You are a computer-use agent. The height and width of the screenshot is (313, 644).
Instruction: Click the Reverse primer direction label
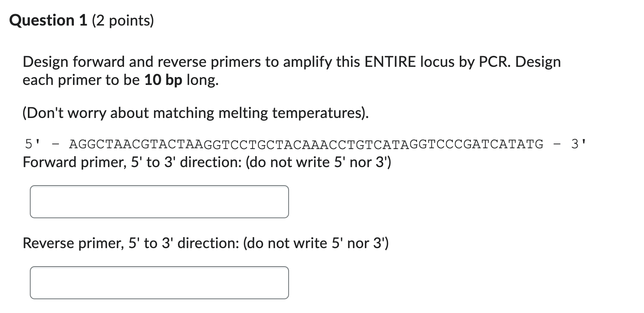pos(205,243)
